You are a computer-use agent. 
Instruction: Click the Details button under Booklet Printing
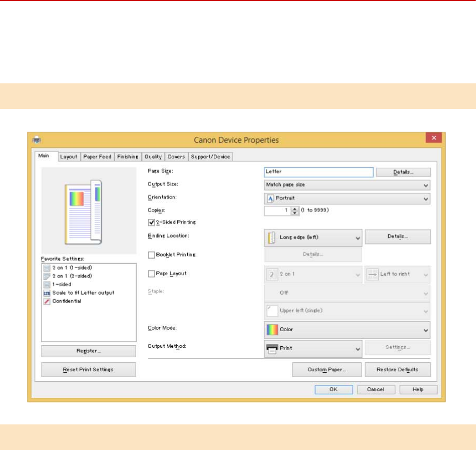point(313,254)
